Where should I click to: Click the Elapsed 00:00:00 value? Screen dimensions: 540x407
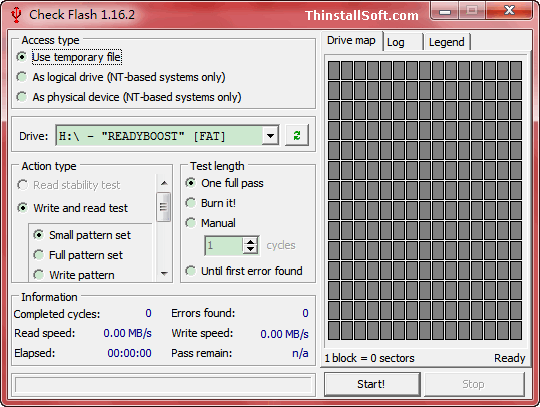pyautogui.click(x=129, y=353)
